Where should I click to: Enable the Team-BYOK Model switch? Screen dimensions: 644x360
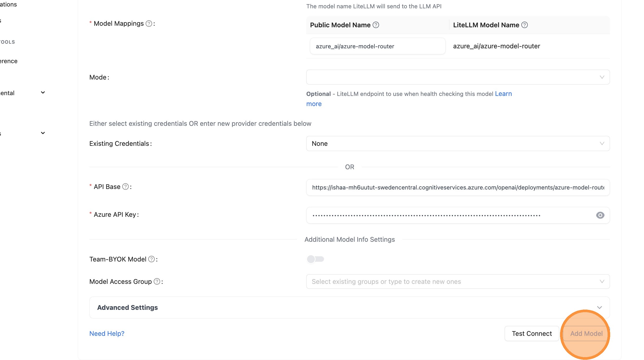click(x=315, y=259)
